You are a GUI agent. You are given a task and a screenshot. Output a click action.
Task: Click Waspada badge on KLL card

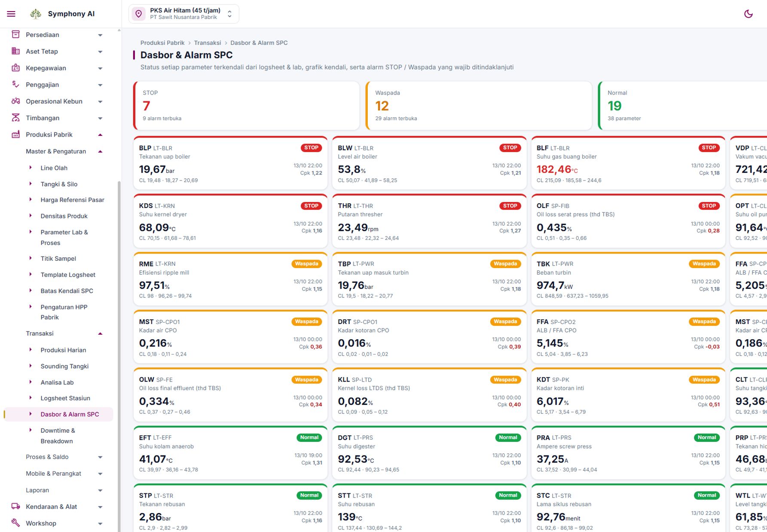[505, 379]
